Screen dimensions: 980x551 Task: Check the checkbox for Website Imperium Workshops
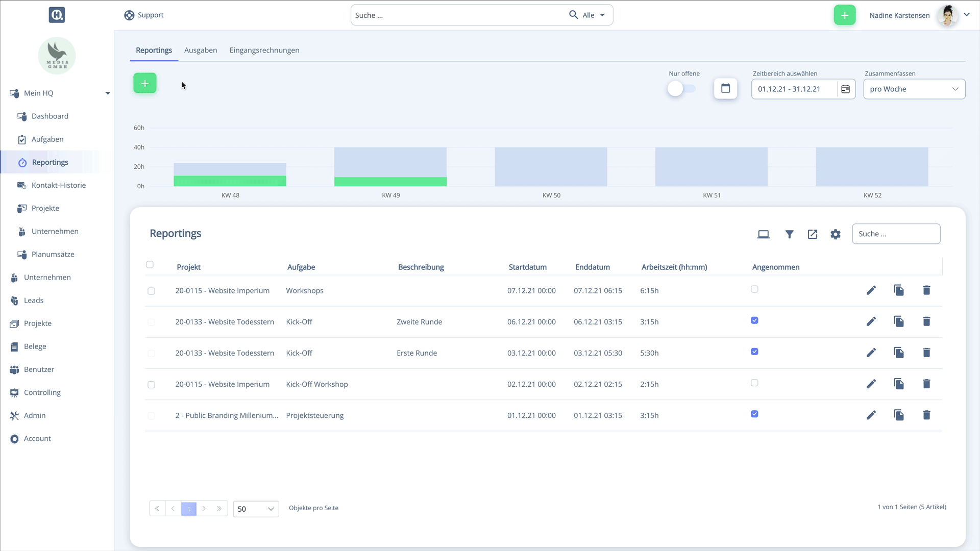(x=151, y=290)
